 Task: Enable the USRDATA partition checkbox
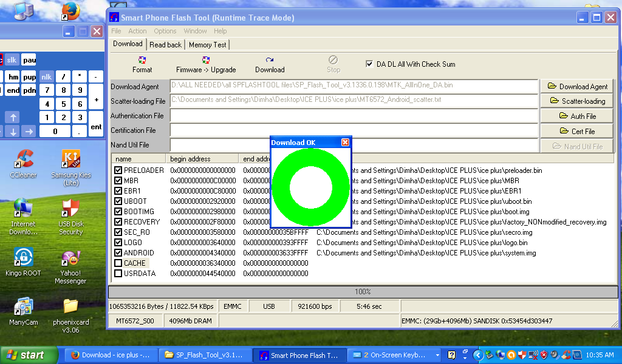click(x=118, y=273)
